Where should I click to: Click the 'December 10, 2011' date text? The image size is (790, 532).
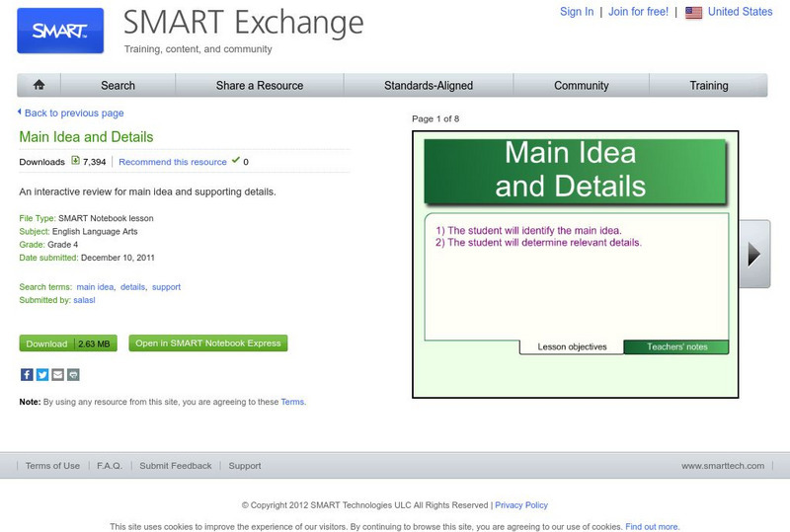pyautogui.click(x=118, y=258)
